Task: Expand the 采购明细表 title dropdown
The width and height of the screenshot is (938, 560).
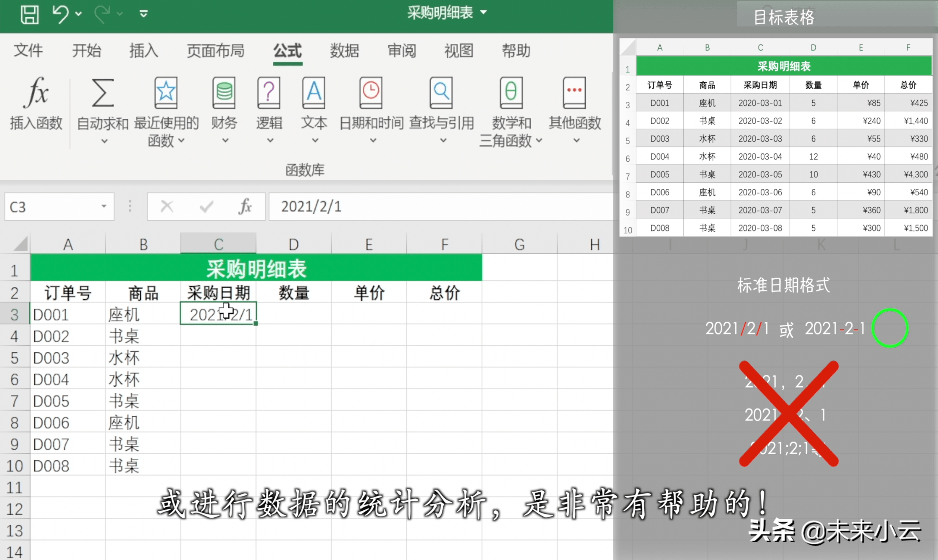Action: pyautogui.click(x=484, y=12)
